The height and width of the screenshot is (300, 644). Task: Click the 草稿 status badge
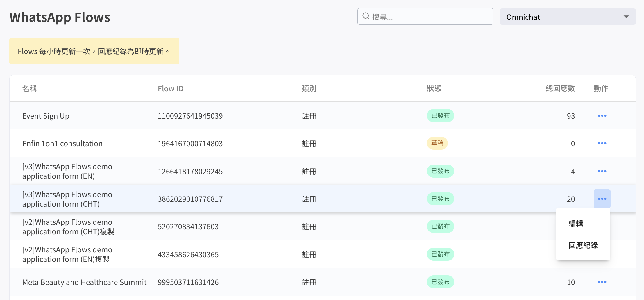437,143
